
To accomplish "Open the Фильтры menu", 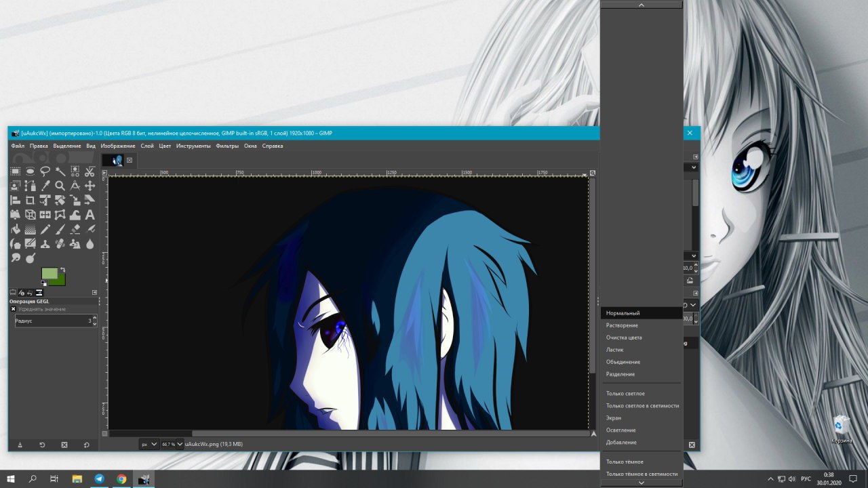I will click(227, 146).
